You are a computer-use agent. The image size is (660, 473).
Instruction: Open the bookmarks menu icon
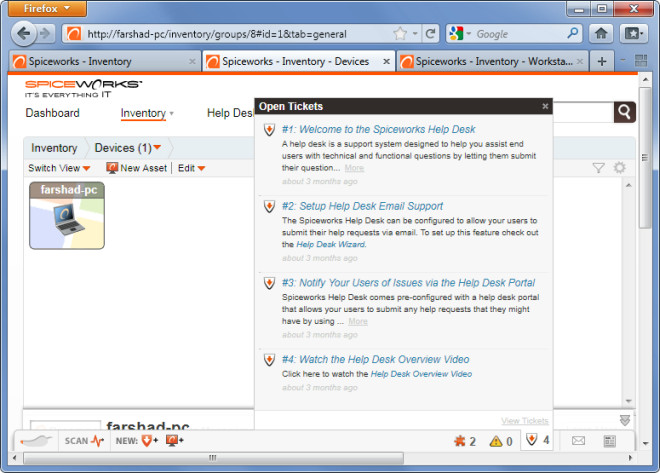point(633,34)
